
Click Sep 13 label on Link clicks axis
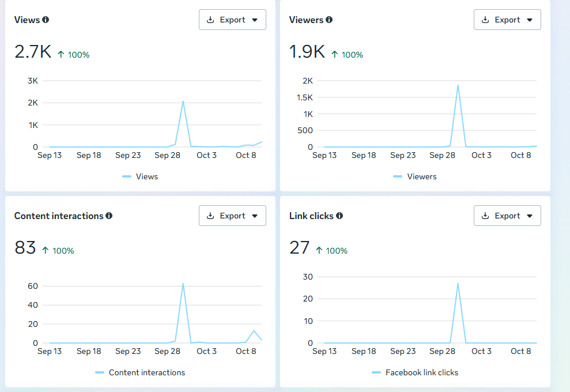pos(324,351)
